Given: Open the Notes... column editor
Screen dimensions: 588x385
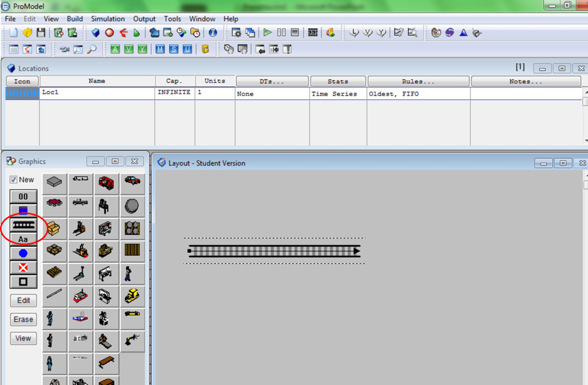Looking at the screenshot, I should [x=526, y=82].
